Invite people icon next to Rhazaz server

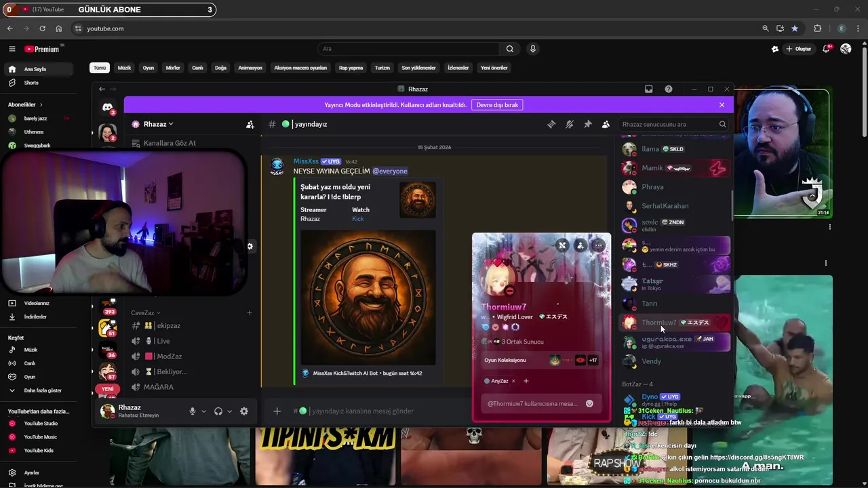[x=250, y=124]
